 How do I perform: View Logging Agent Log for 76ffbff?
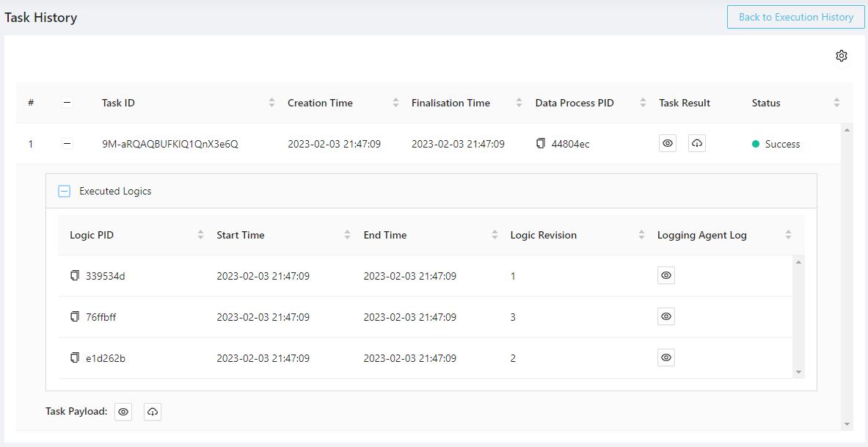666,317
